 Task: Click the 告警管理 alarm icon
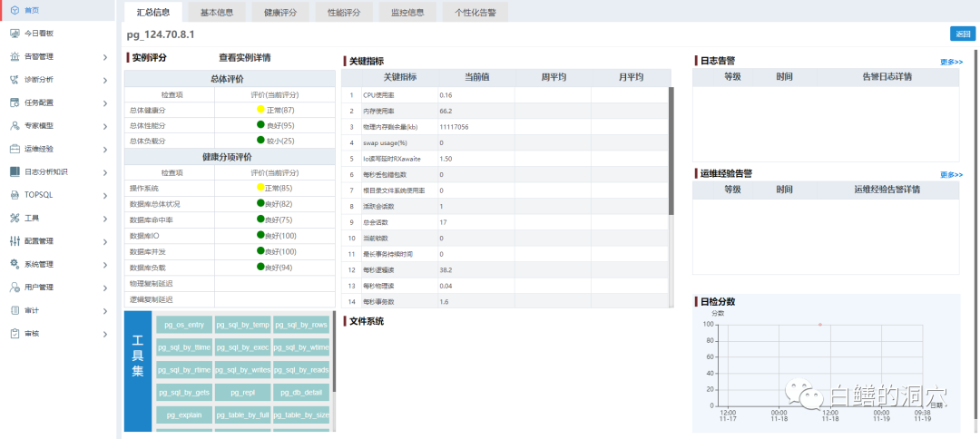click(x=15, y=56)
